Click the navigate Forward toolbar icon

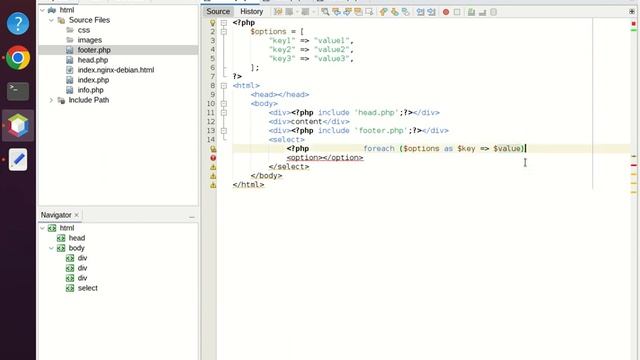tap(305, 12)
